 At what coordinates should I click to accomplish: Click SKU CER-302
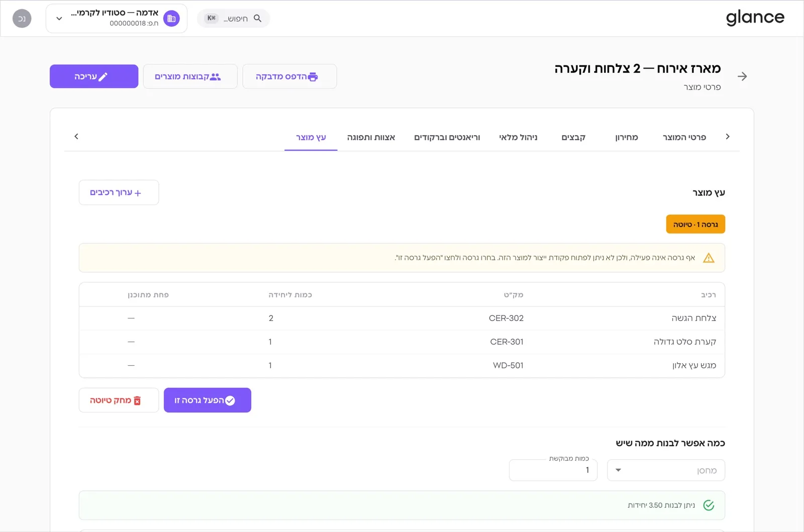(x=506, y=318)
